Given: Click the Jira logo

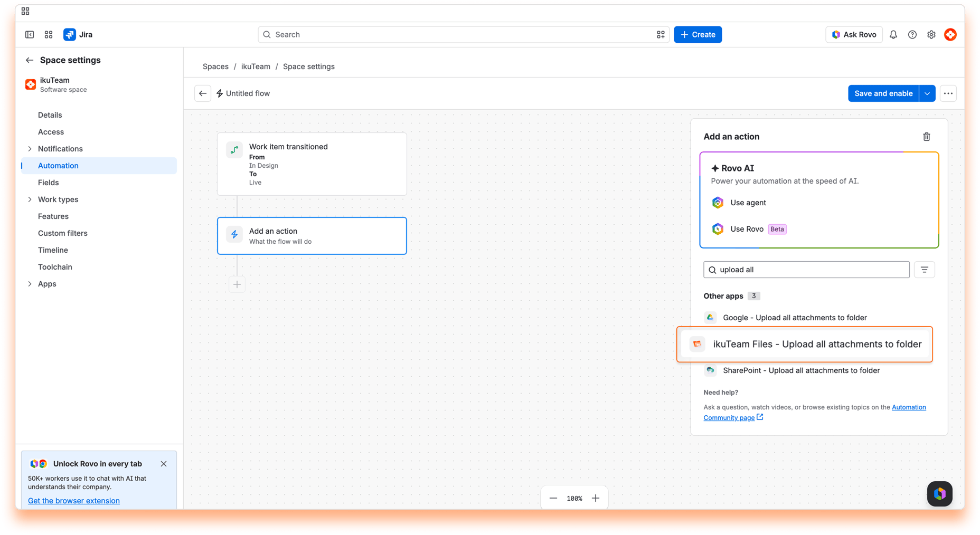Looking at the screenshot, I should point(78,34).
